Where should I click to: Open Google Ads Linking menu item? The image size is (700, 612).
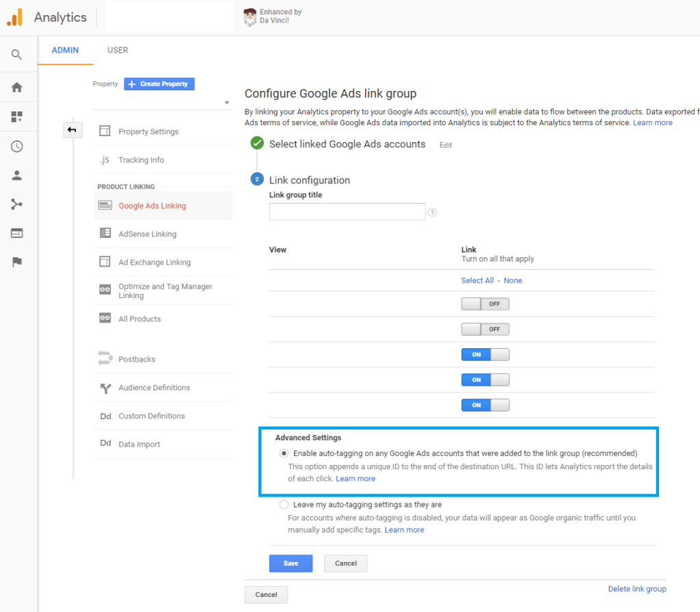coord(163,206)
